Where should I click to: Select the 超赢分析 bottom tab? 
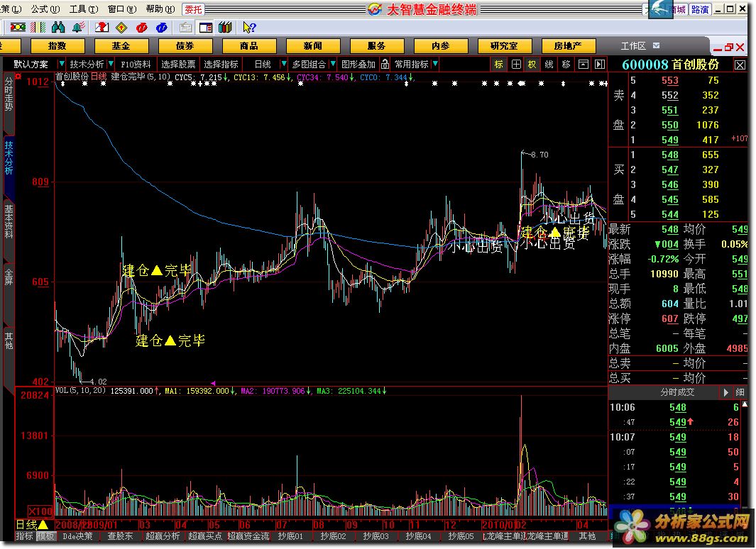[x=163, y=536]
